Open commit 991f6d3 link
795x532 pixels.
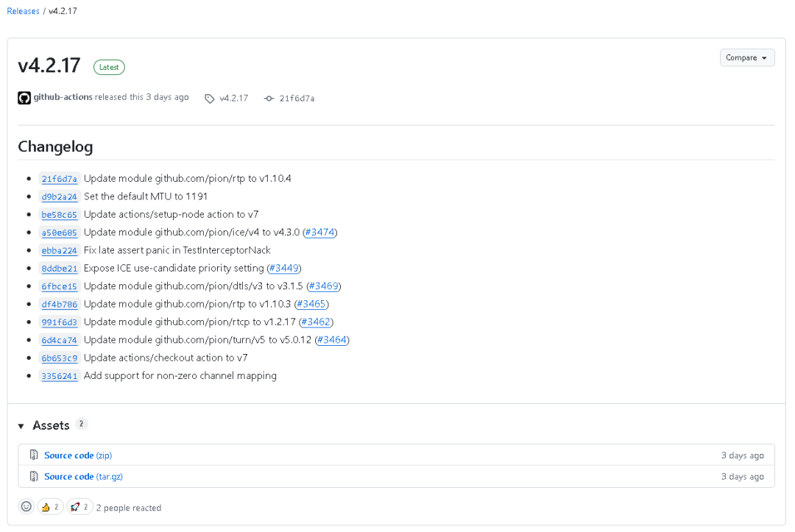click(x=60, y=322)
